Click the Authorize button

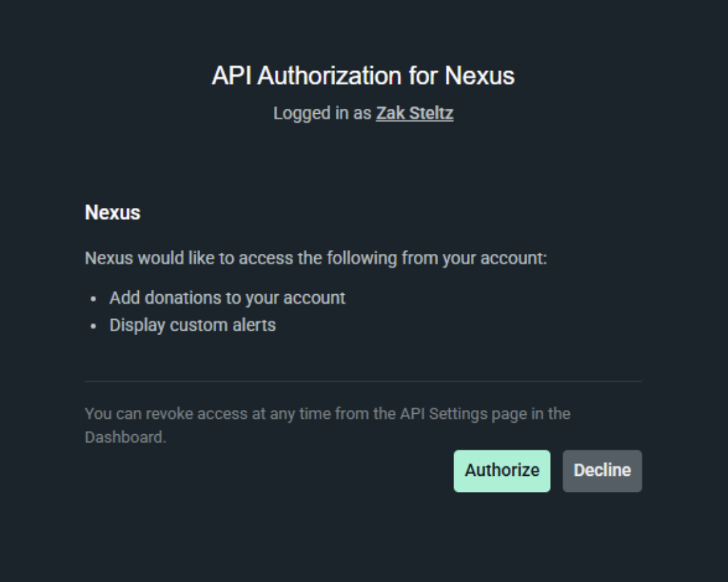pyautogui.click(x=502, y=471)
